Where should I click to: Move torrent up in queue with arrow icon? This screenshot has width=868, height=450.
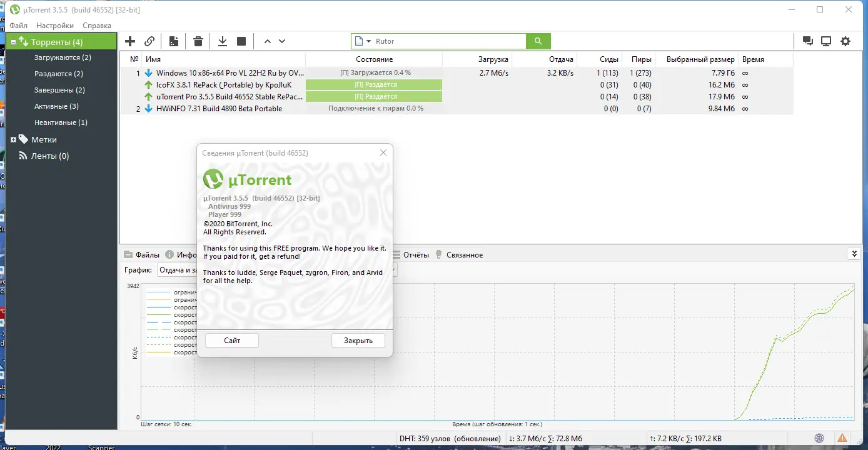[x=267, y=41]
